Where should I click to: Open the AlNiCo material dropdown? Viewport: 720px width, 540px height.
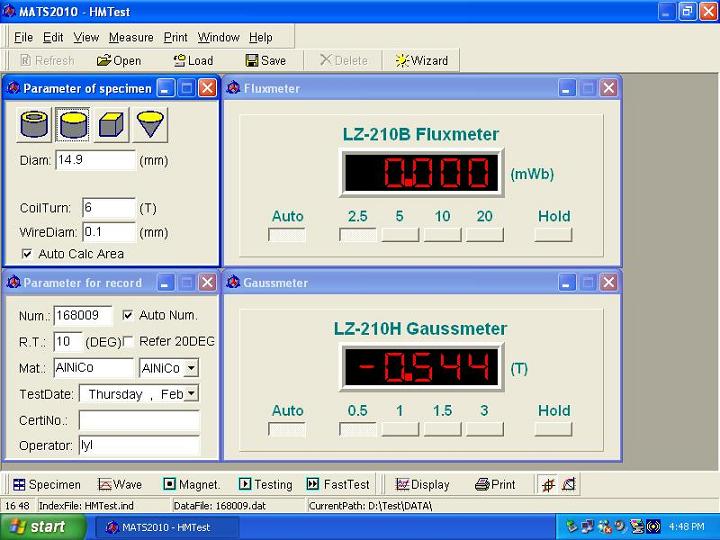tap(191, 368)
